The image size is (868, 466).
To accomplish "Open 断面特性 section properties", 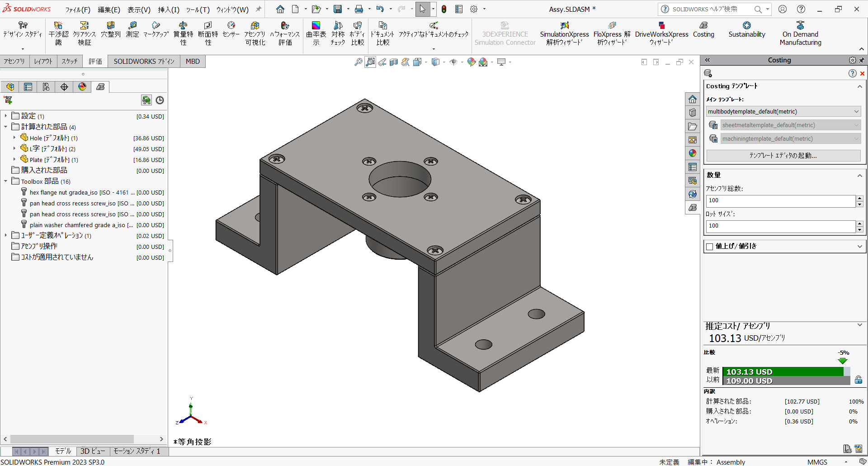I will point(208,33).
